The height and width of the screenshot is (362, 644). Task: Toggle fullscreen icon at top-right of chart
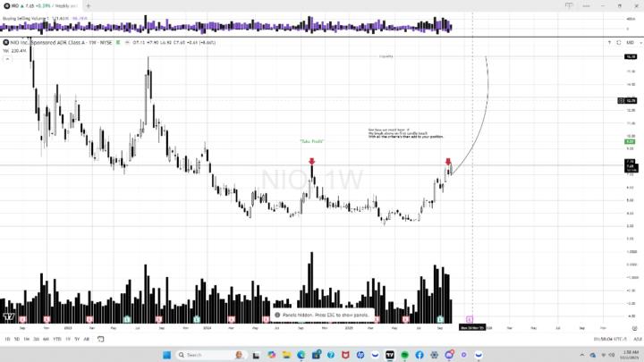[x=619, y=43]
